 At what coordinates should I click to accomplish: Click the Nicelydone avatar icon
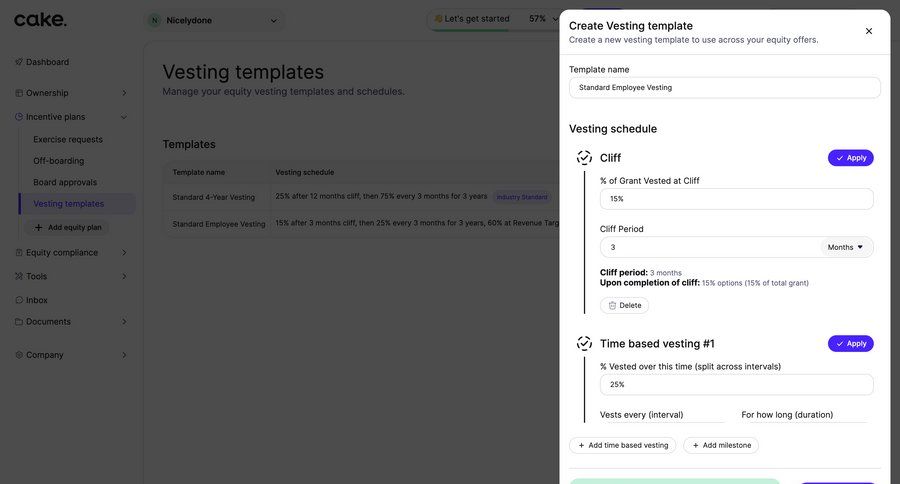click(x=154, y=20)
